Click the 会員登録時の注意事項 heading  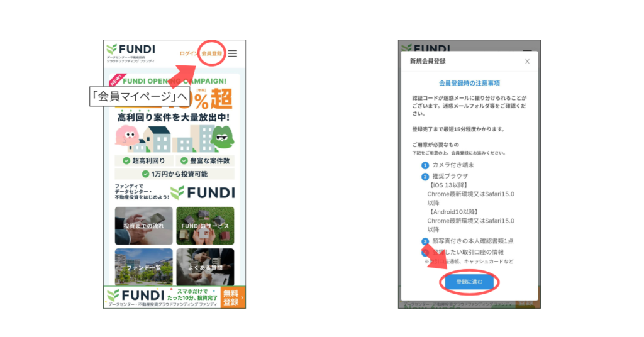pos(469,84)
